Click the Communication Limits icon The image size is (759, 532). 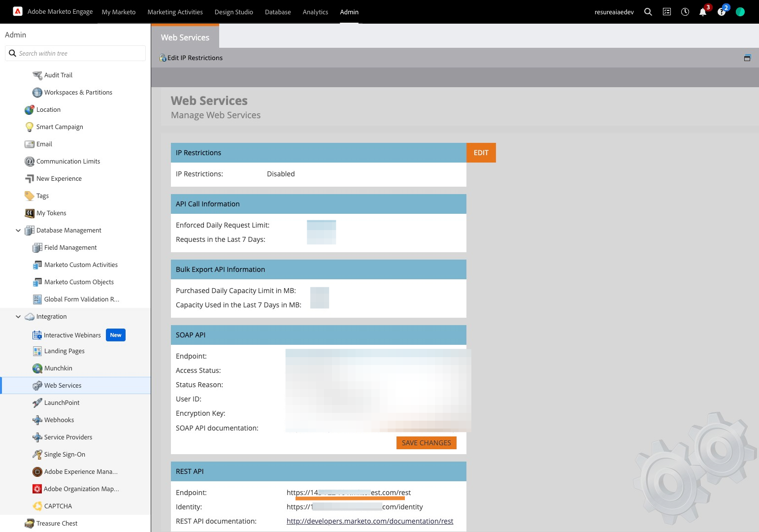[30, 162]
